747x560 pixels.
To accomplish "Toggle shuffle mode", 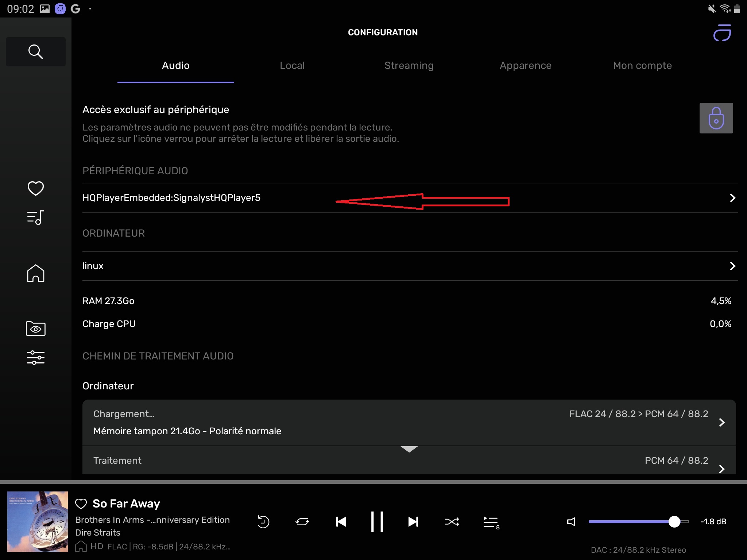I will [x=452, y=522].
